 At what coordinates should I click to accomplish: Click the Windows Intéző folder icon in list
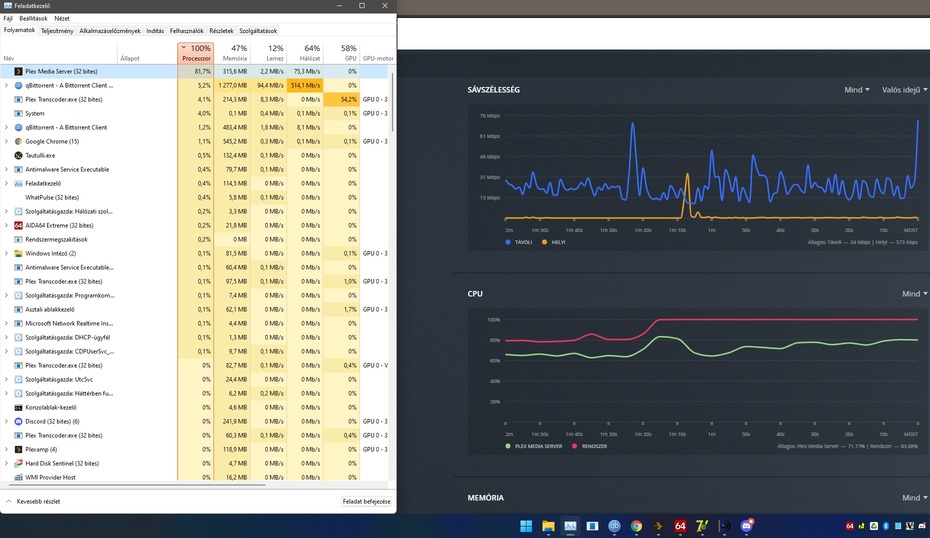click(18, 253)
